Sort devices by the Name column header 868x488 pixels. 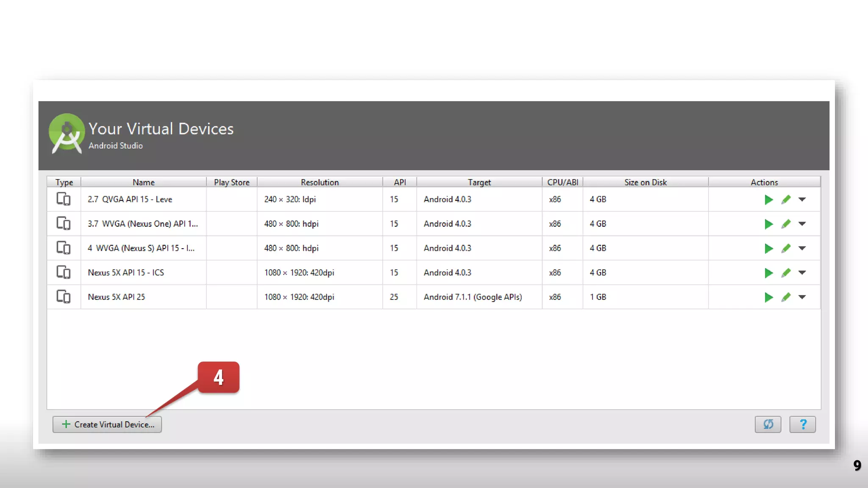143,183
